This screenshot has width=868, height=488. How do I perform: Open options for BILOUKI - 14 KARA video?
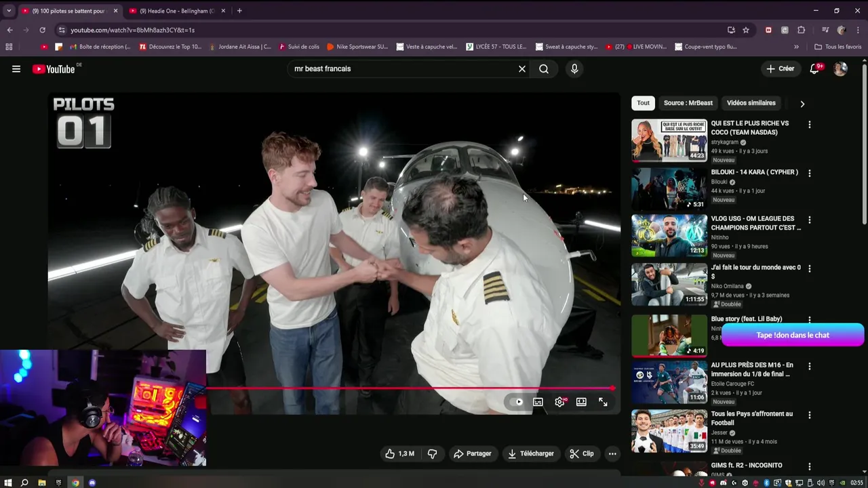pyautogui.click(x=809, y=174)
